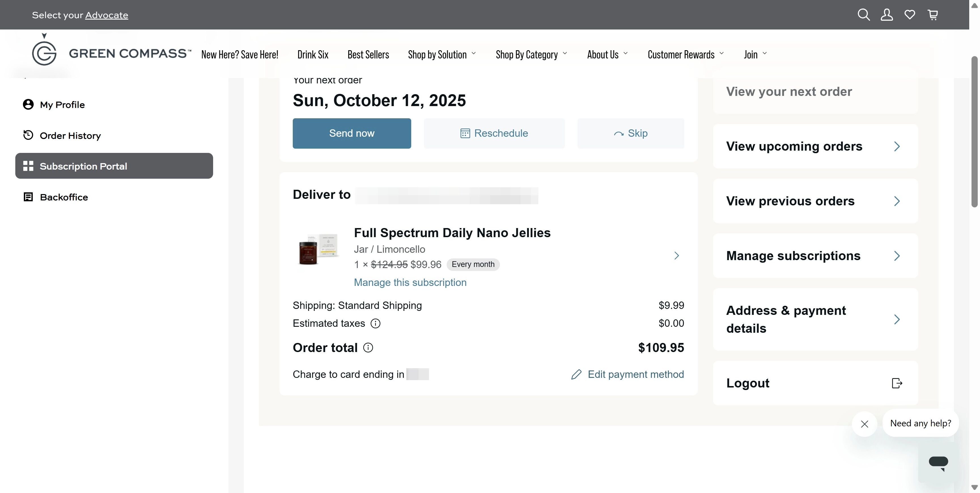
Task: Open search with the magnifier icon
Action: tap(864, 15)
